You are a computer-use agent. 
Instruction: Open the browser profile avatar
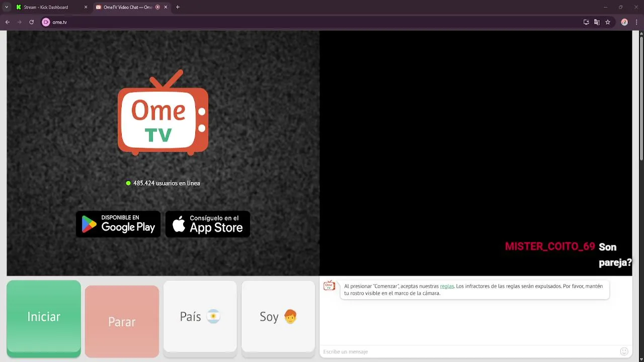(x=624, y=22)
